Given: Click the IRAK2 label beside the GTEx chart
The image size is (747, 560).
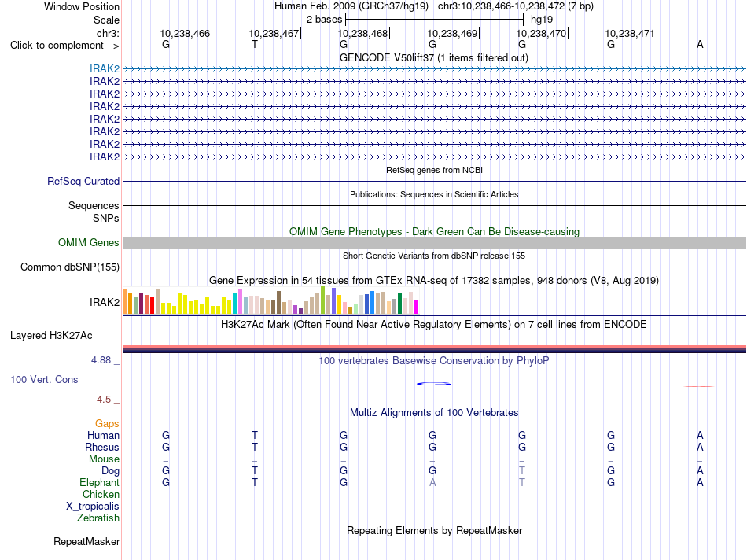Looking at the screenshot, I should tap(105, 302).
